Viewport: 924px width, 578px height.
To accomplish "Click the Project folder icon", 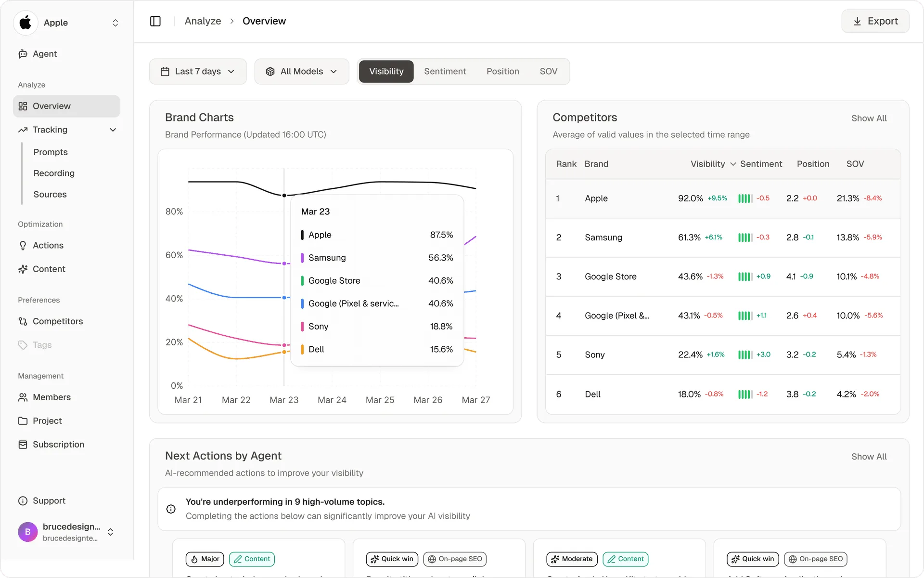I will pyautogui.click(x=23, y=421).
